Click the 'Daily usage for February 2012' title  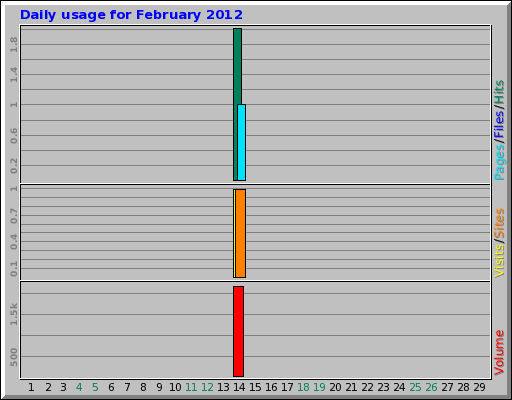click(x=131, y=15)
